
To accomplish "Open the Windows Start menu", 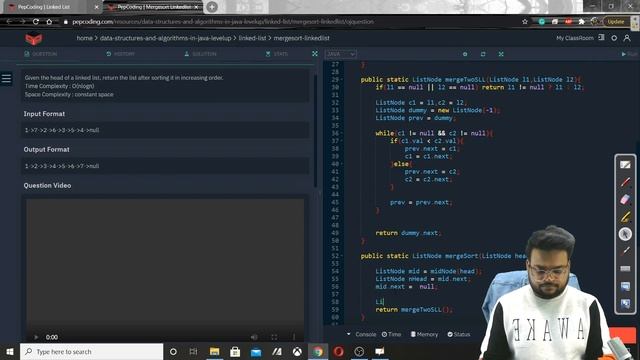I will click(10, 351).
